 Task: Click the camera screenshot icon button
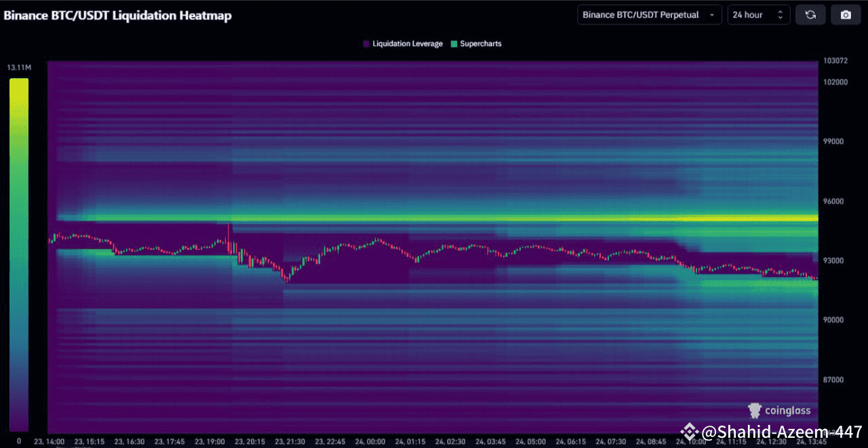click(846, 15)
